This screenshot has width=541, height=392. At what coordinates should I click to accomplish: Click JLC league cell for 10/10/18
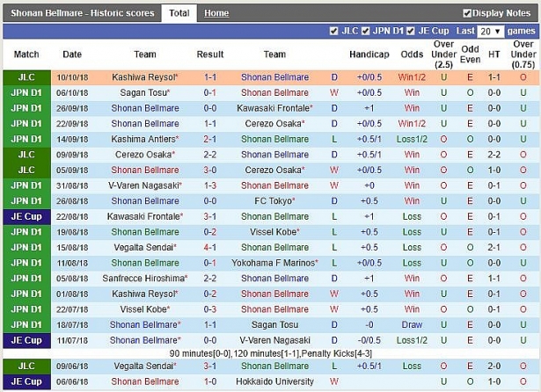26,77
